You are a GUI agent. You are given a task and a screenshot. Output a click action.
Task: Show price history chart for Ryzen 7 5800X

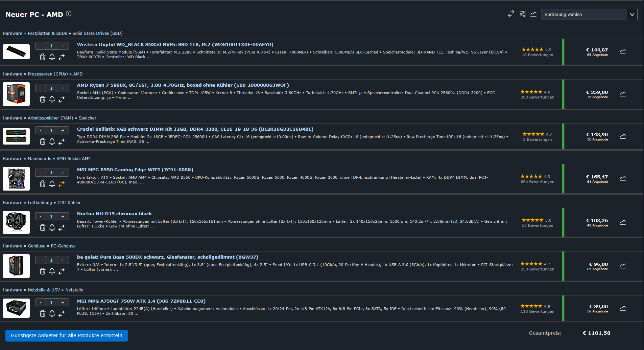(x=623, y=94)
